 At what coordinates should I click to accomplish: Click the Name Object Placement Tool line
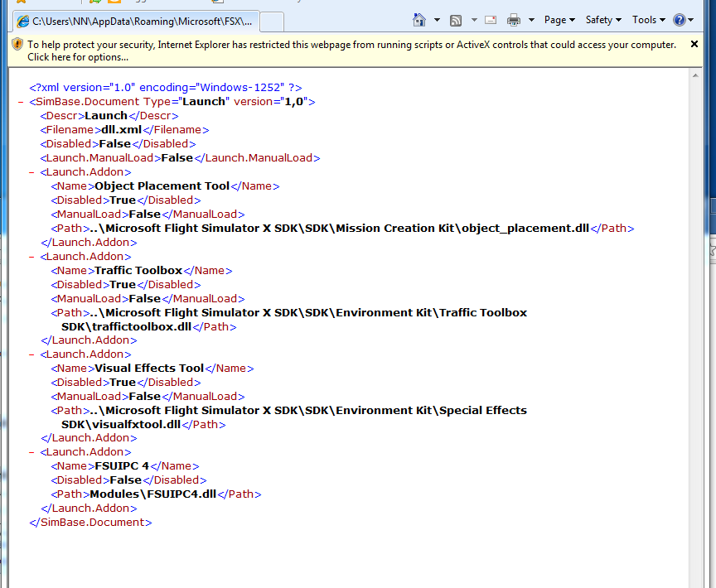click(165, 186)
